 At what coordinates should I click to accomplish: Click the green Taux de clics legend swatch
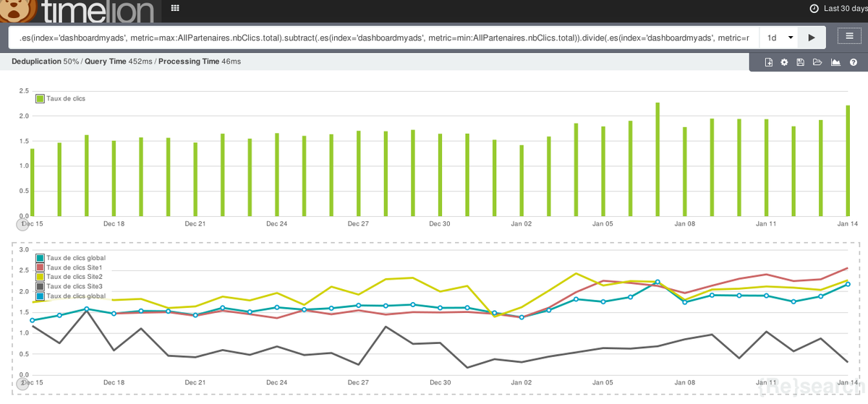[41, 98]
